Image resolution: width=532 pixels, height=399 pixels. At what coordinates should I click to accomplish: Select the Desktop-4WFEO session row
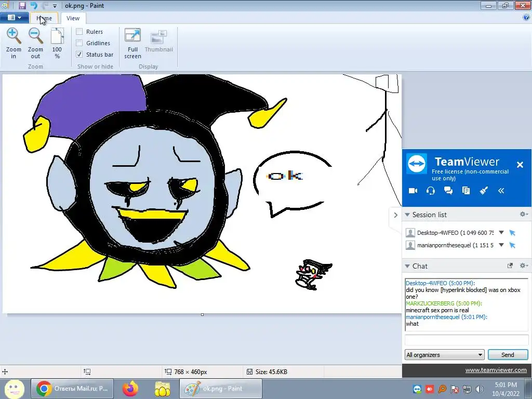tap(455, 233)
